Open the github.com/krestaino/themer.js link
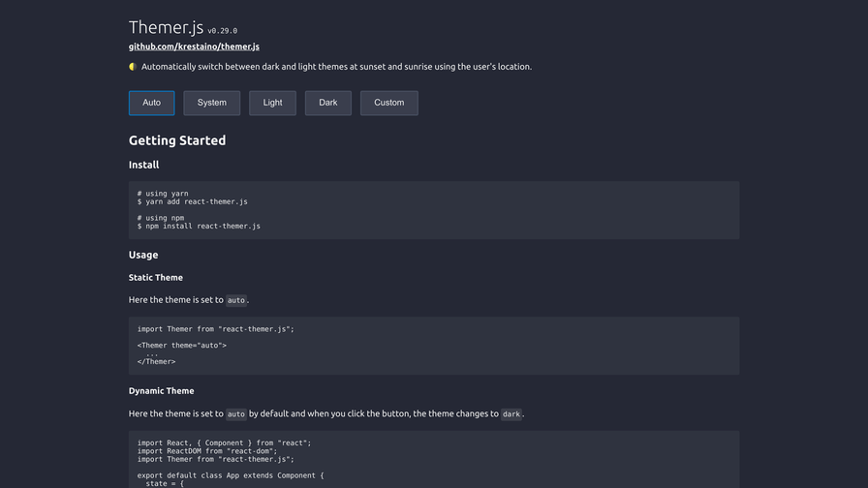 click(x=194, y=46)
